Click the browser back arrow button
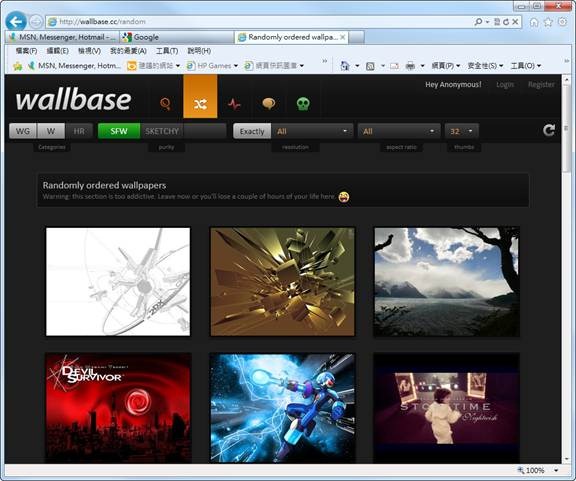The image size is (576, 481). 16,22
